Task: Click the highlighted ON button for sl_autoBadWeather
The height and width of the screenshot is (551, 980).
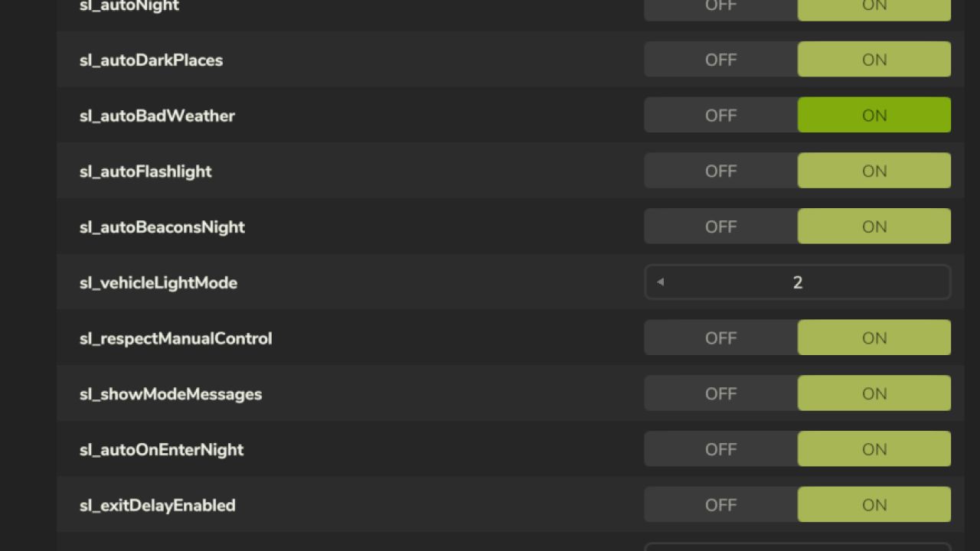Action: [x=874, y=116]
